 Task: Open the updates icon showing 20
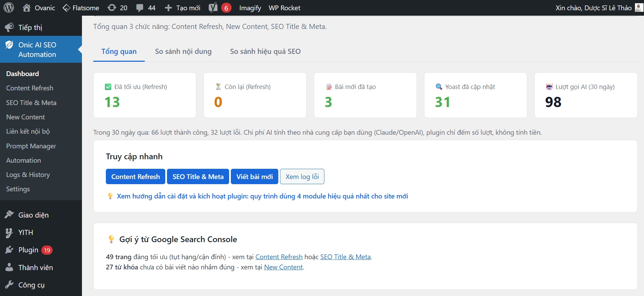[x=112, y=8]
